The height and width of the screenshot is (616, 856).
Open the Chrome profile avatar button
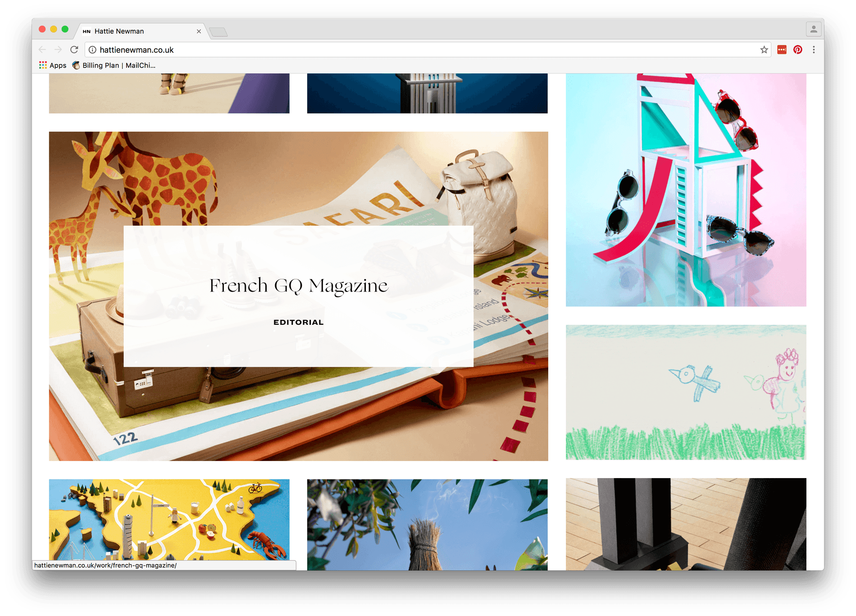pos(814,29)
